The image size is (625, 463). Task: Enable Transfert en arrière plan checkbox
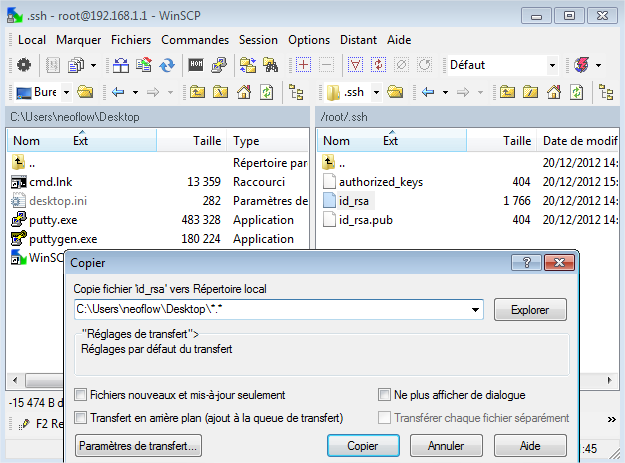click(x=81, y=418)
